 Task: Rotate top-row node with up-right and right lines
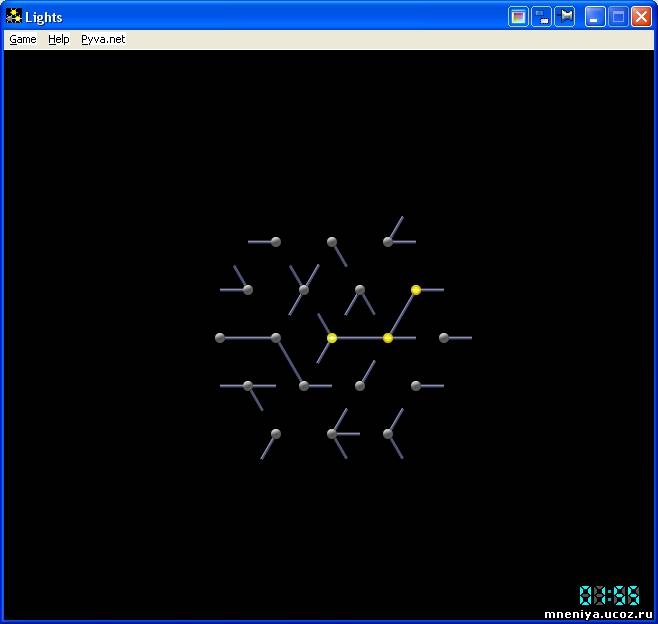point(388,242)
